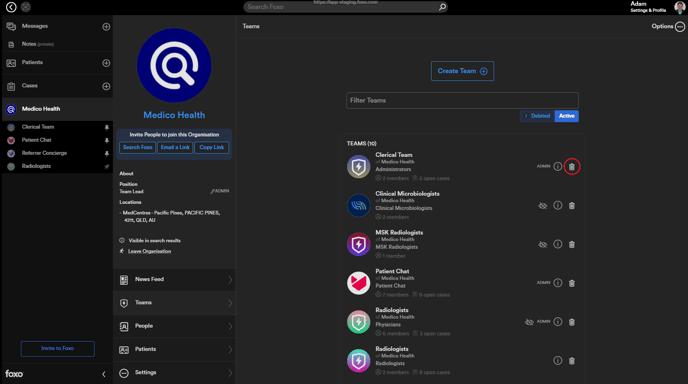Go back using the top-left arrow
Screen dimensions: 688x384
coord(11,7)
